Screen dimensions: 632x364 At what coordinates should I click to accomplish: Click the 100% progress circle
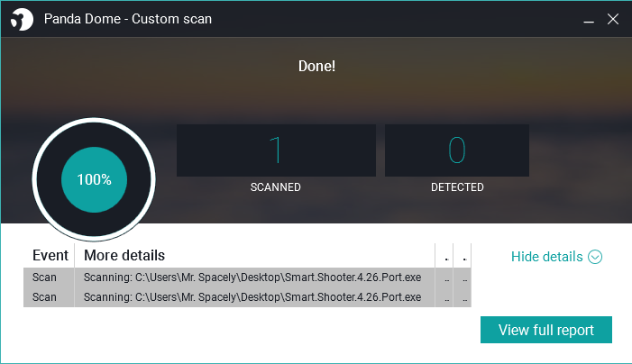pos(94,179)
